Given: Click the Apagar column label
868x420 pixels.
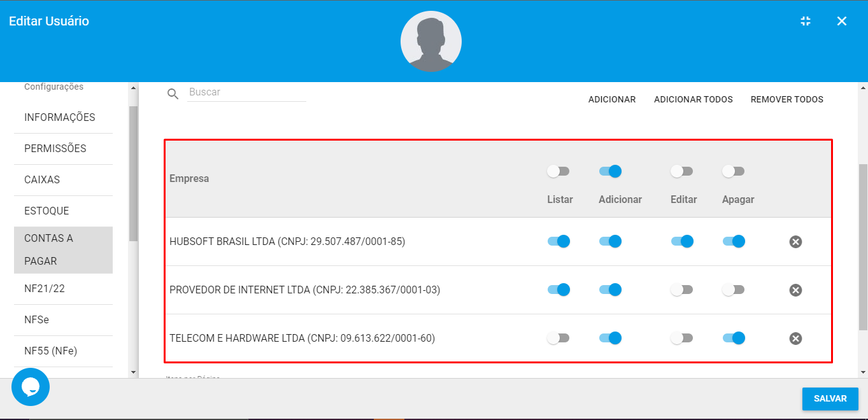Looking at the screenshot, I should click(x=738, y=200).
